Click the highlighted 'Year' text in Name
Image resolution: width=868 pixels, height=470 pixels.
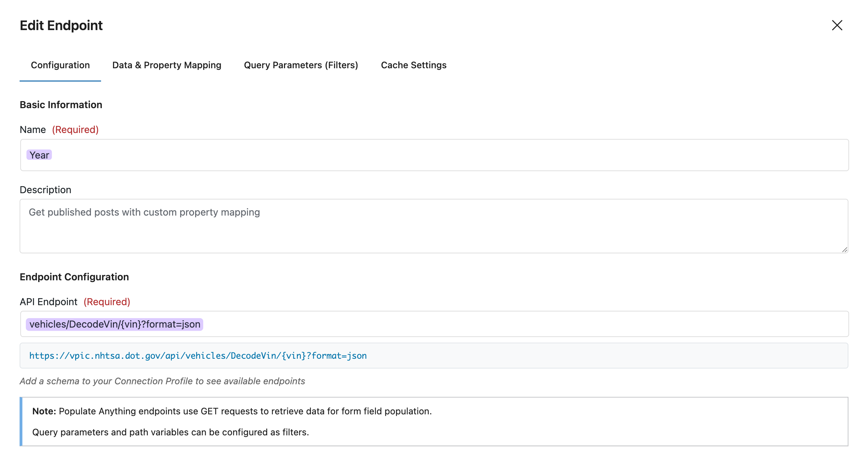(x=39, y=155)
